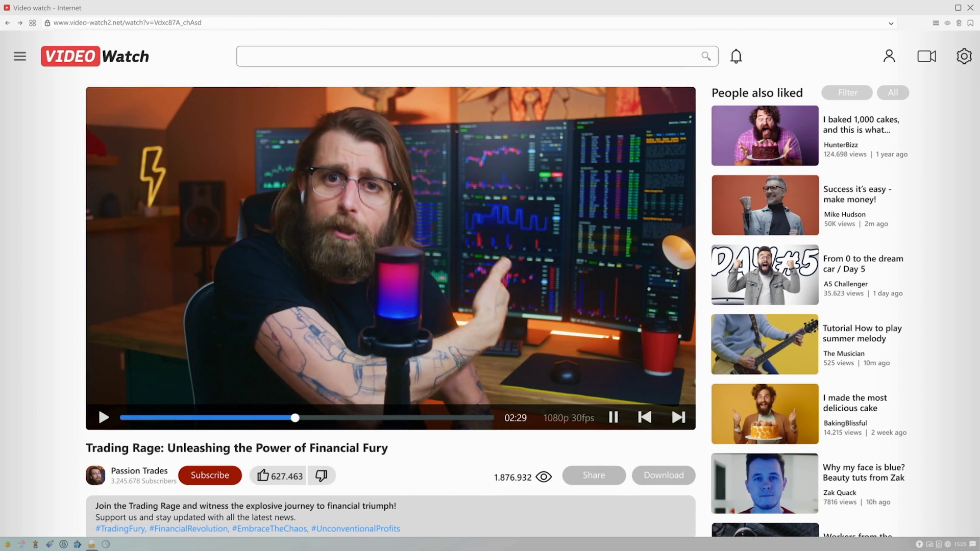Skip to the next video
Screen dimensions: 980x551
pyautogui.click(x=678, y=417)
